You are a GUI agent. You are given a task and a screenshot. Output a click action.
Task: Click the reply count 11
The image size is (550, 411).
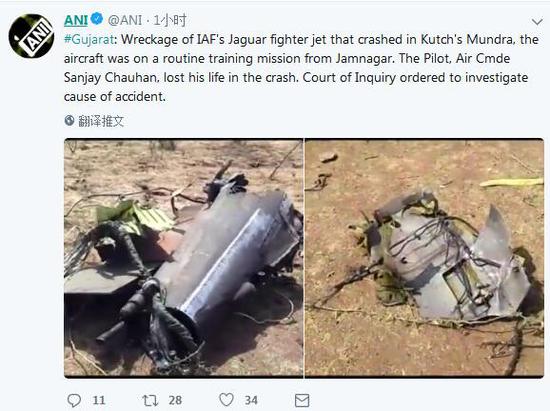pos(99,400)
